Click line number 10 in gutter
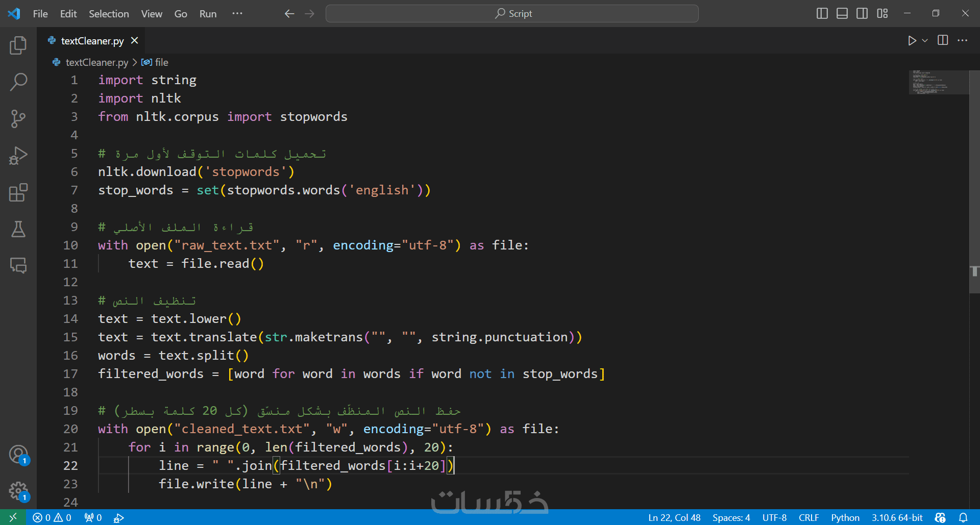The height and width of the screenshot is (525, 980). (x=70, y=245)
